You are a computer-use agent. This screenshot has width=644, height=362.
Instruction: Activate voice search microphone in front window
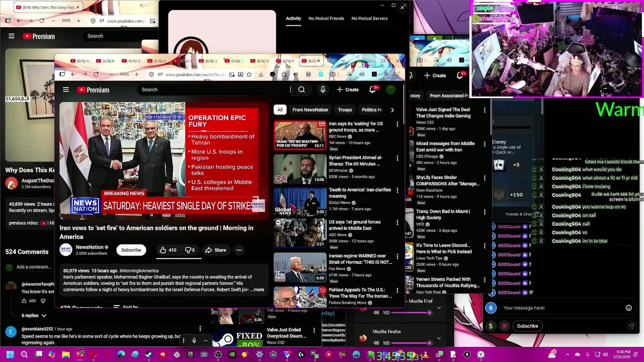pyautogui.click(x=323, y=89)
